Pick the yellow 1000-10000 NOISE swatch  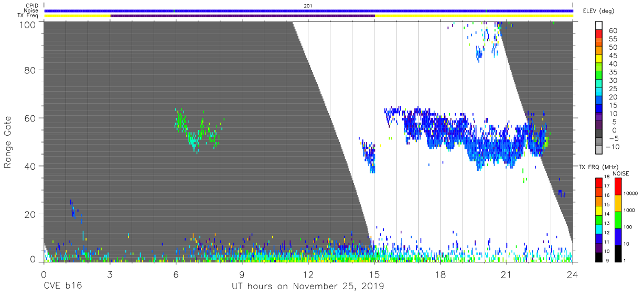(x=618, y=203)
